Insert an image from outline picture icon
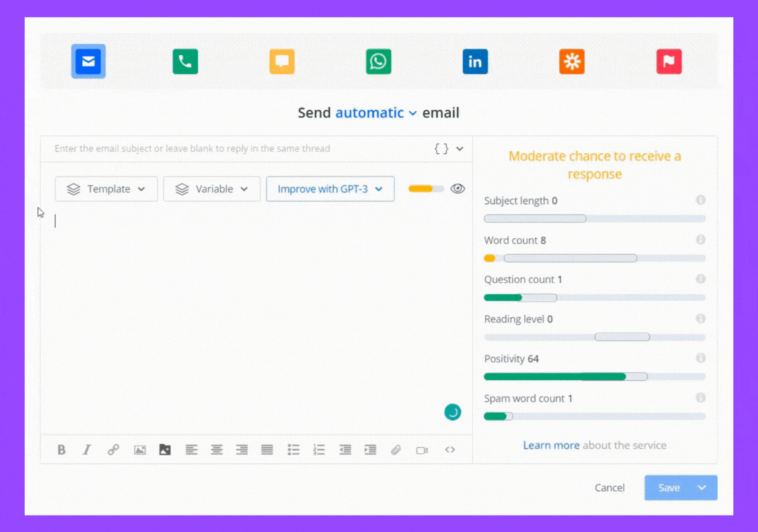Image resolution: width=758 pixels, height=532 pixels. click(x=139, y=450)
